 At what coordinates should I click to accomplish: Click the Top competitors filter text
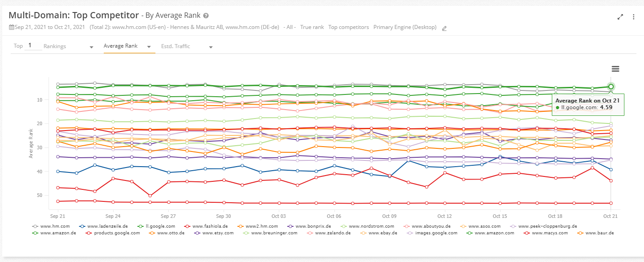348,27
